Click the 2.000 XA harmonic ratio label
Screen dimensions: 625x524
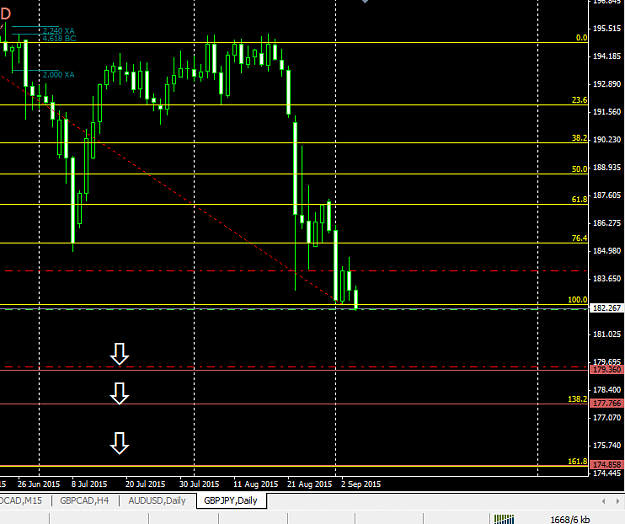(59, 75)
